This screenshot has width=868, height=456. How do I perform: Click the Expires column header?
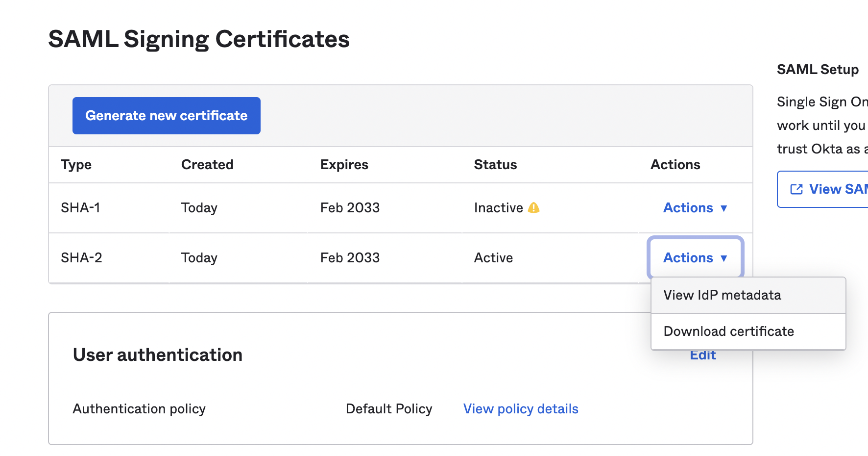(344, 165)
